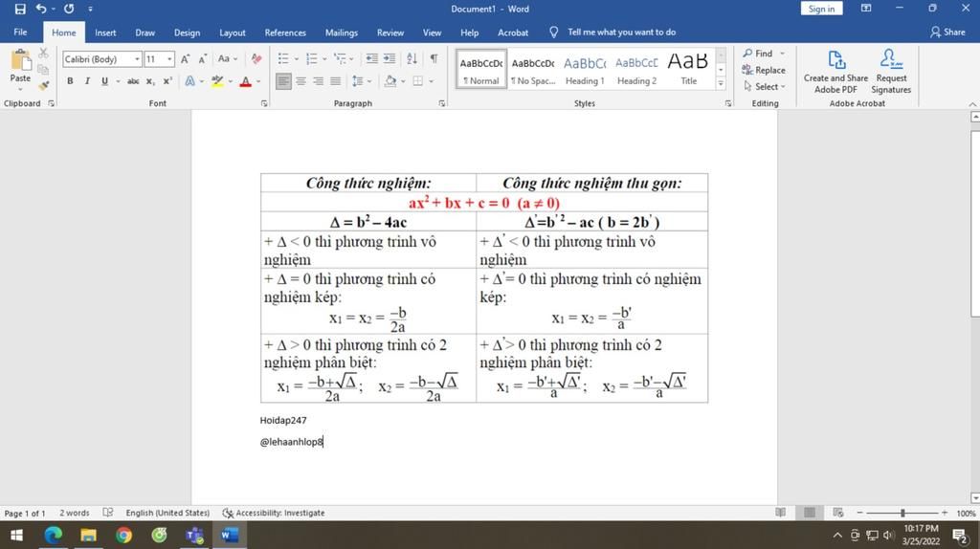This screenshot has width=980, height=549.
Task: Click Accessibility: Investigate in the status bar
Action: 274,513
